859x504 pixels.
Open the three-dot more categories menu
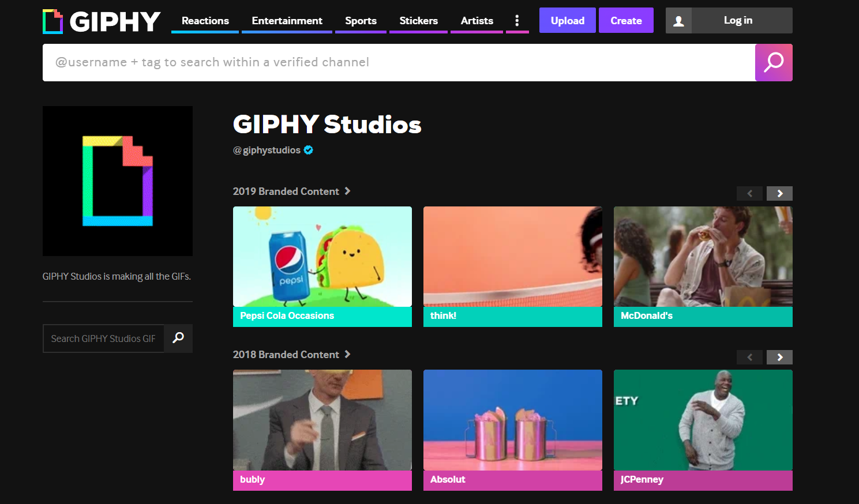pos(517,21)
